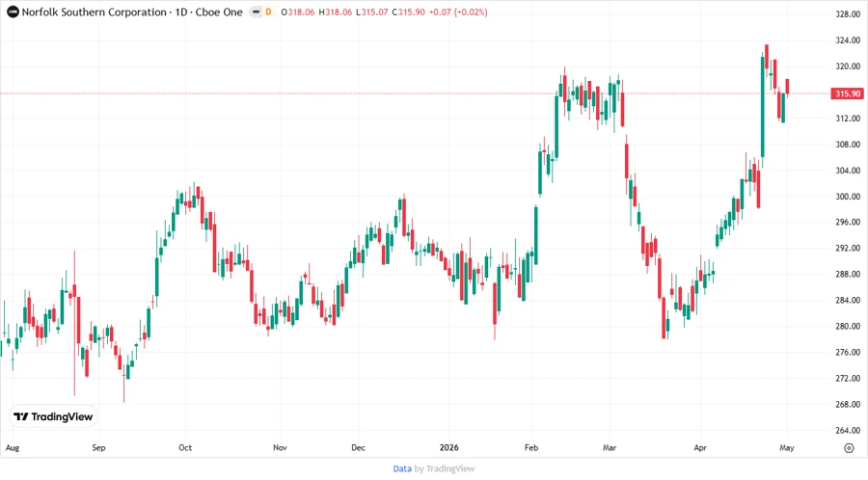Click the red 315.90 current price label
This screenshot has width=868, height=480.
[848, 93]
